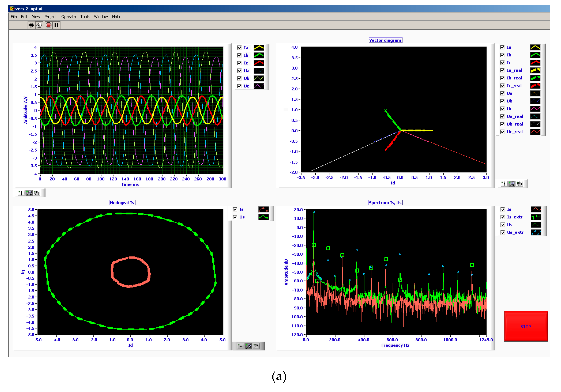Toggle the Us checkbox in Hodograf legend
This screenshot has height=392, width=561.
click(235, 217)
